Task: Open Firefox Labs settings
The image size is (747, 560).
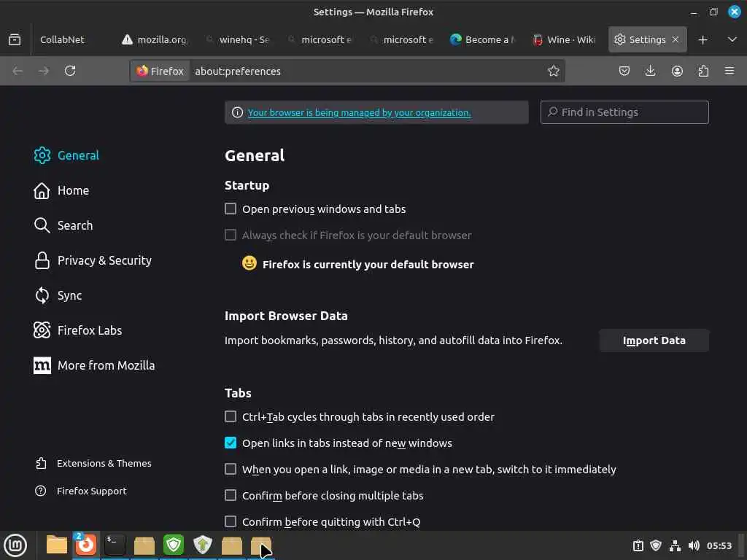Action: pos(77,330)
